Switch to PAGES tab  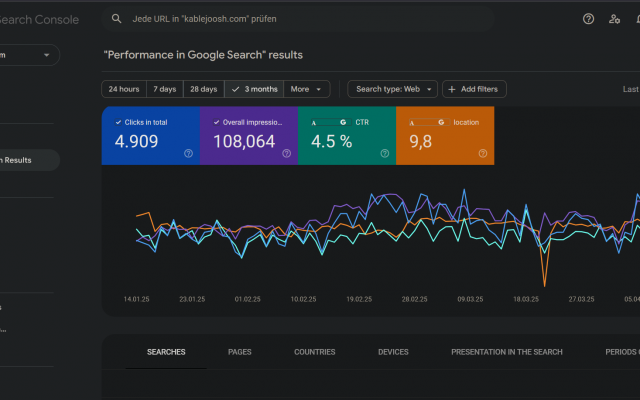pos(240,352)
